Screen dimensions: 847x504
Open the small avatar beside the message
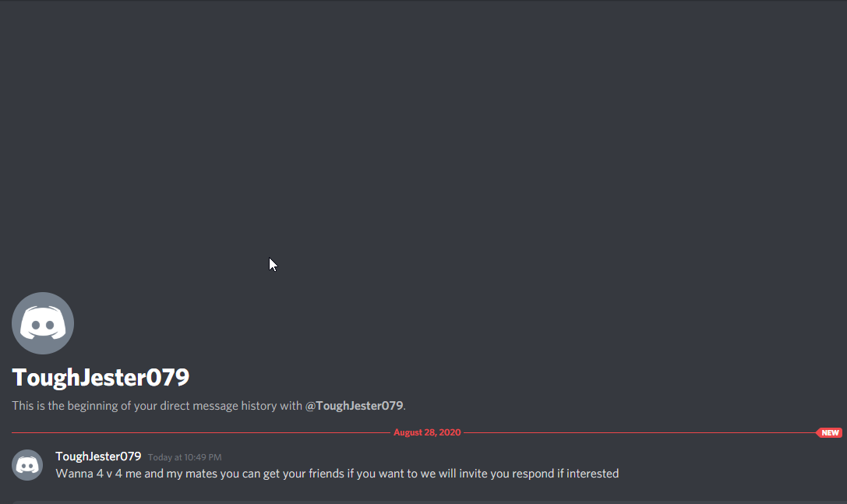click(27, 464)
